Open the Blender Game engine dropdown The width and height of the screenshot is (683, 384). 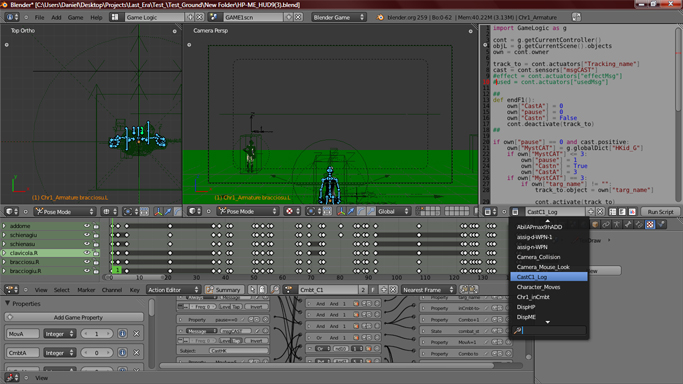pos(338,17)
